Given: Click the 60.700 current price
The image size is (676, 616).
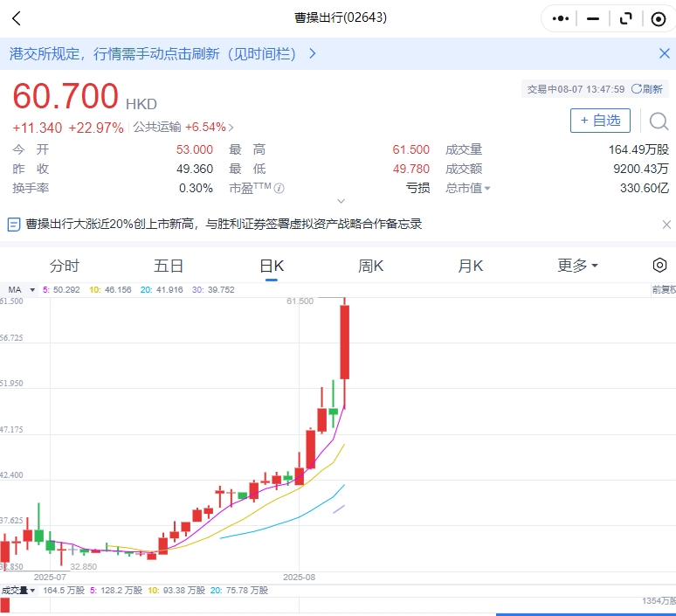Looking at the screenshot, I should coord(66,96).
